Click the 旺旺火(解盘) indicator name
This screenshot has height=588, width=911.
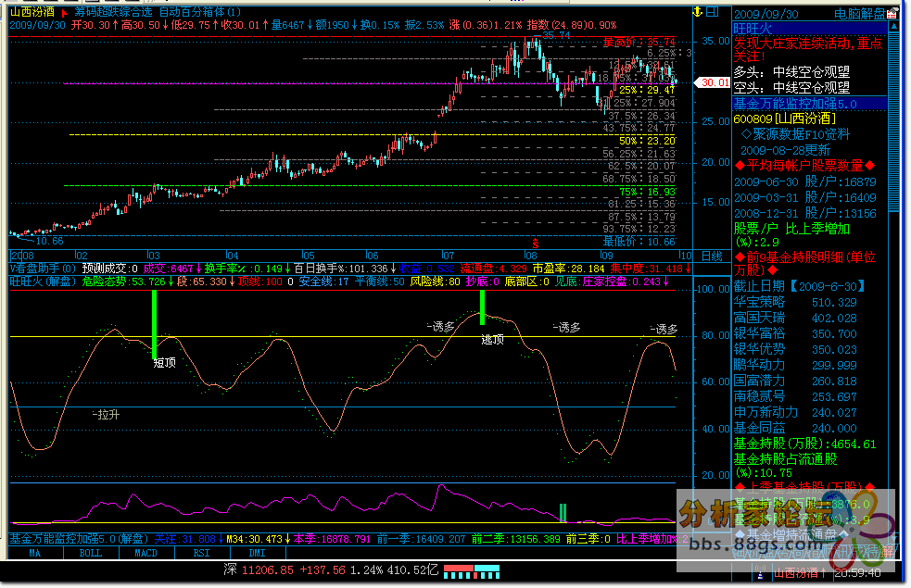(44, 281)
